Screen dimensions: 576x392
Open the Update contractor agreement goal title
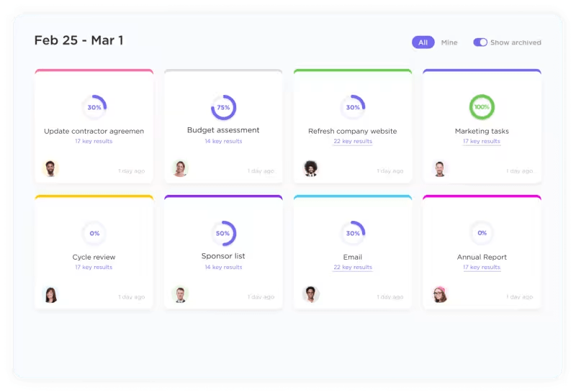pyautogui.click(x=94, y=131)
